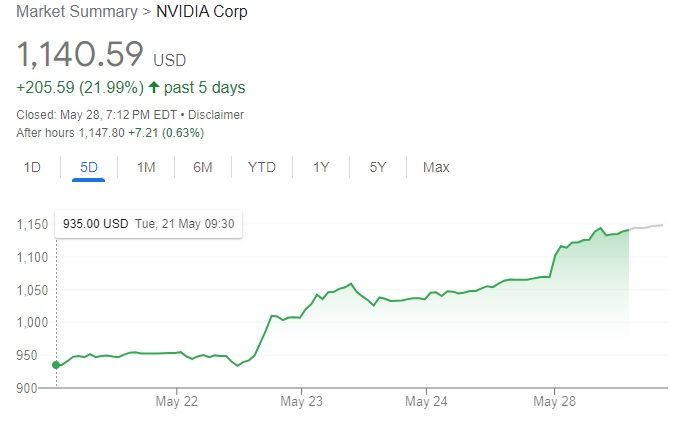Screen dimensions: 685x431
Task: Click the green dot marker on chart
Action: pos(56,365)
